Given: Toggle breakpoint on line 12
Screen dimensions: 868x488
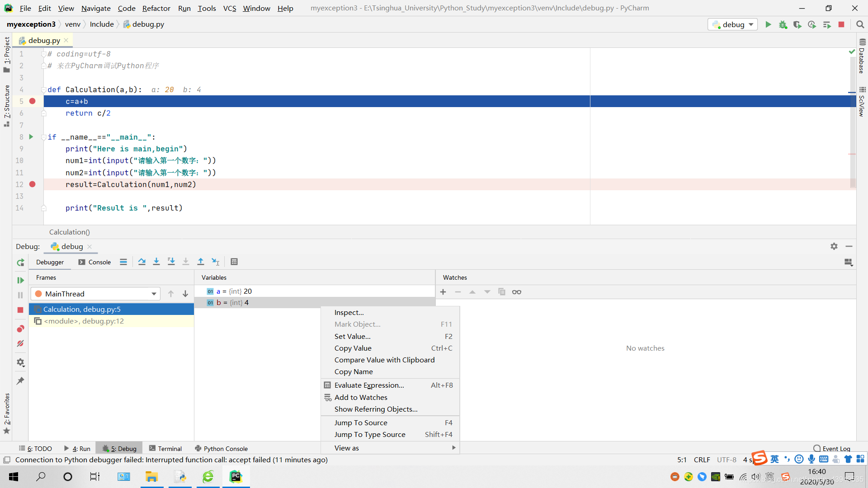Looking at the screenshot, I should (33, 184).
